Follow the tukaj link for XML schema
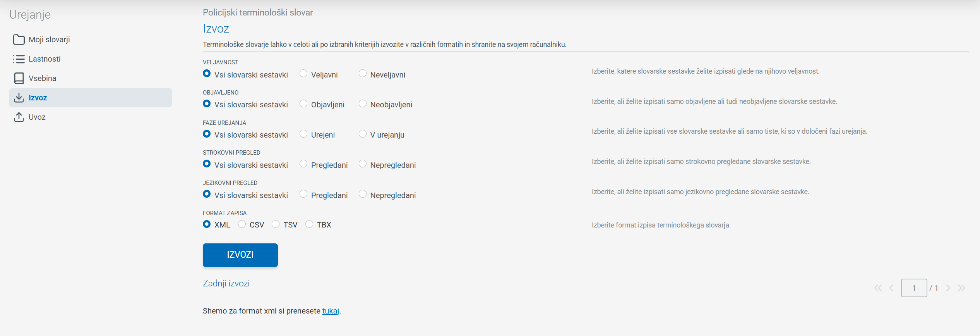The height and width of the screenshot is (336, 980). tap(331, 311)
